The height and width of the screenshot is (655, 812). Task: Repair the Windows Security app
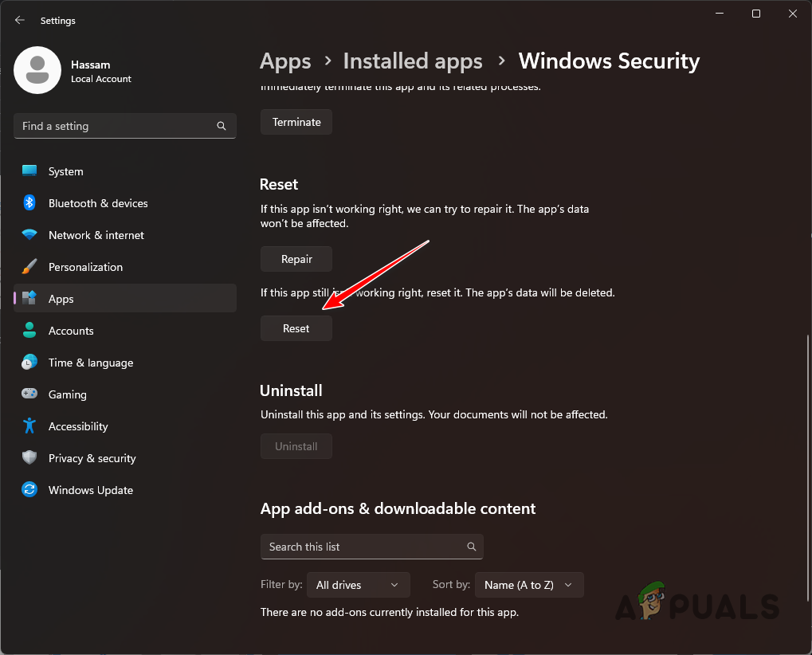point(296,259)
